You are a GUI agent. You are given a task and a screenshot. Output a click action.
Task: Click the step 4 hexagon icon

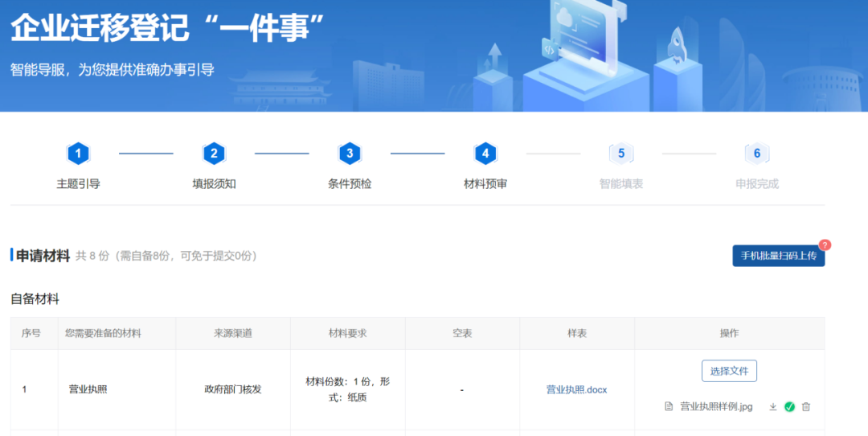point(485,153)
